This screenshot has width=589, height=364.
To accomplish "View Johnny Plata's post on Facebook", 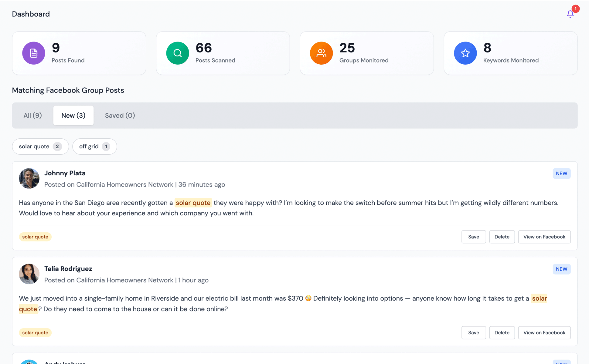I will tap(544, 237).
